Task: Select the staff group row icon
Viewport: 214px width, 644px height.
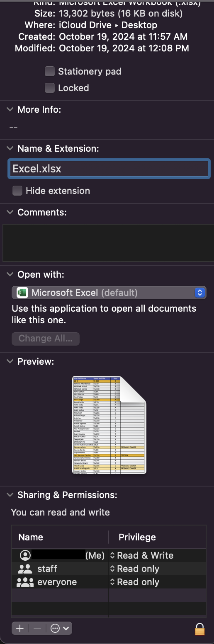Action: click(x=25, y=569)
